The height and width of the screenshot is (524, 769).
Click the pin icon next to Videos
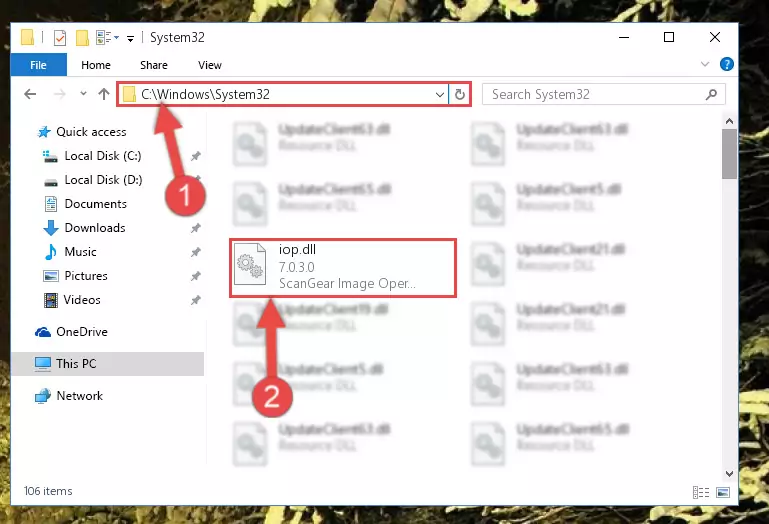coord(196,300)
